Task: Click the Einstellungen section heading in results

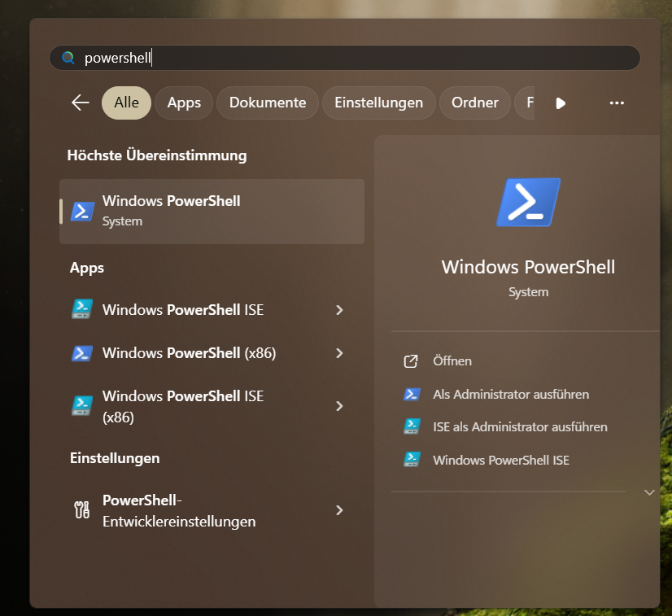Action: [115, 458]
